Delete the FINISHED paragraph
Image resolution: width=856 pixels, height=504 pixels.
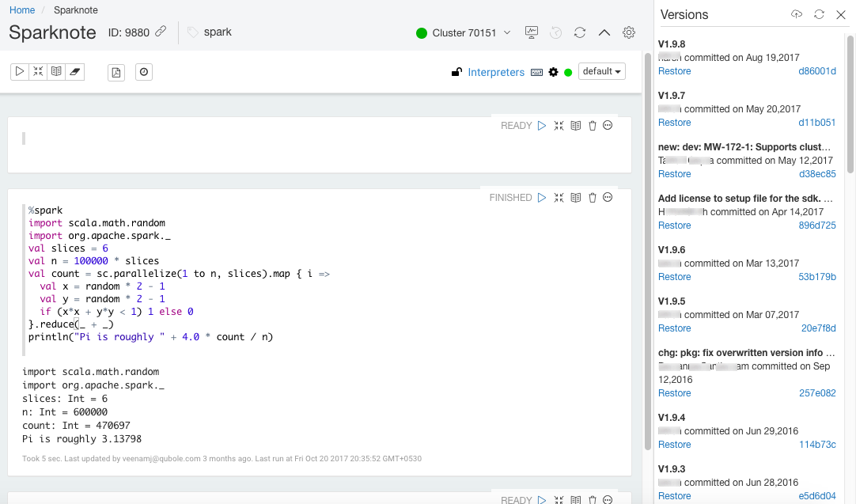(x=593, y=198)
